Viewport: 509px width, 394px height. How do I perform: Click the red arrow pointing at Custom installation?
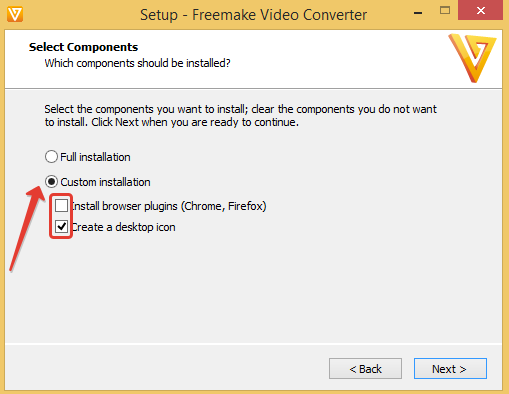click(27, 229)
